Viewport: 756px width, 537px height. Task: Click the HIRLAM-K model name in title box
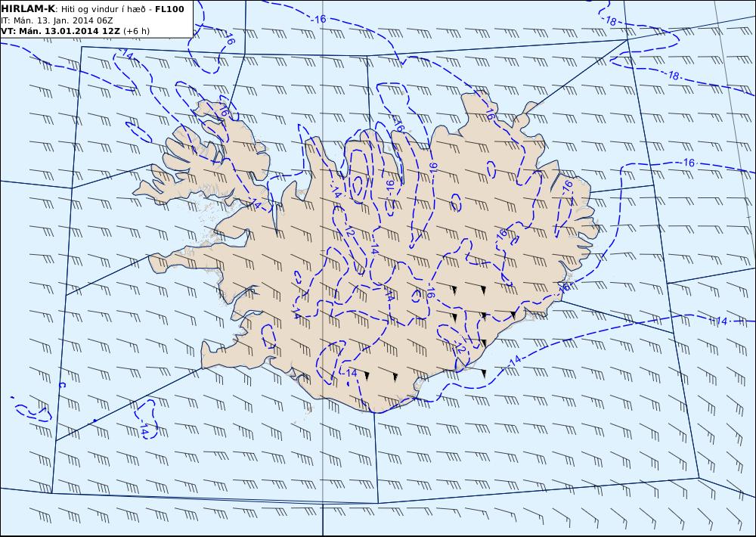[x=28, y=9]
